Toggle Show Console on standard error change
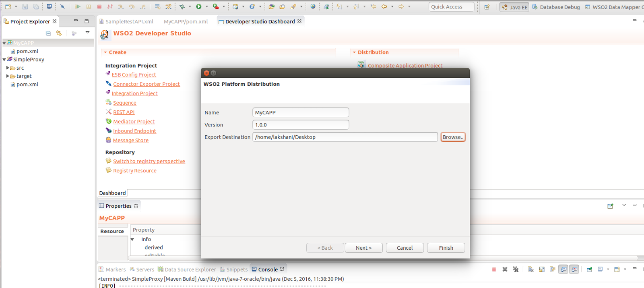This screenshot has height=288, width=644. pos(574,269)
